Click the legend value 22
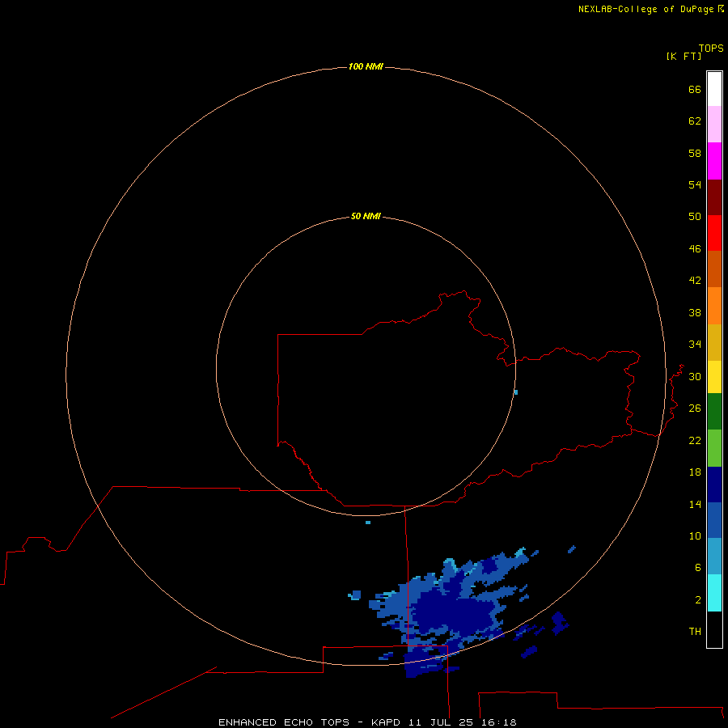The image size is (728, 728). (x=695, y=440)
